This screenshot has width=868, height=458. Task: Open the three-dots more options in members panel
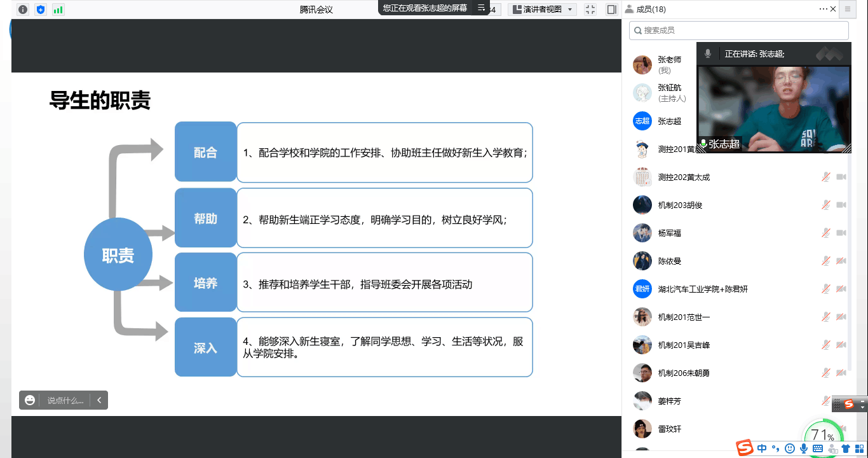pyautogui.click(x=824, y=9)
